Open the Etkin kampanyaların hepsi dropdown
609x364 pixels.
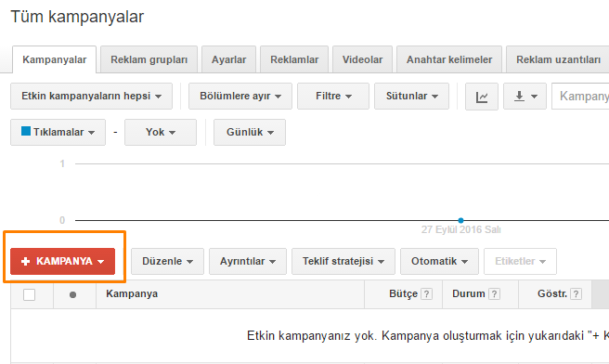point(91,96)
